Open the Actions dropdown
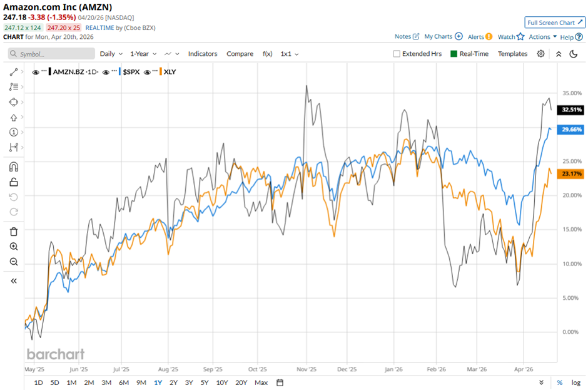 pyautogui.click(x=542, y=36)
